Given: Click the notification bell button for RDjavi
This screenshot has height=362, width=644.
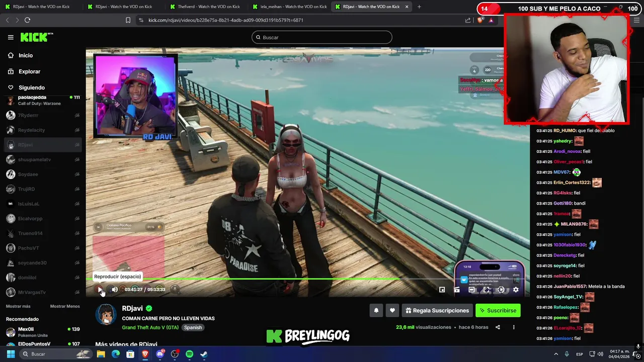Looking at the screenshot, I should pyautogui.click(x=376, y=311).
